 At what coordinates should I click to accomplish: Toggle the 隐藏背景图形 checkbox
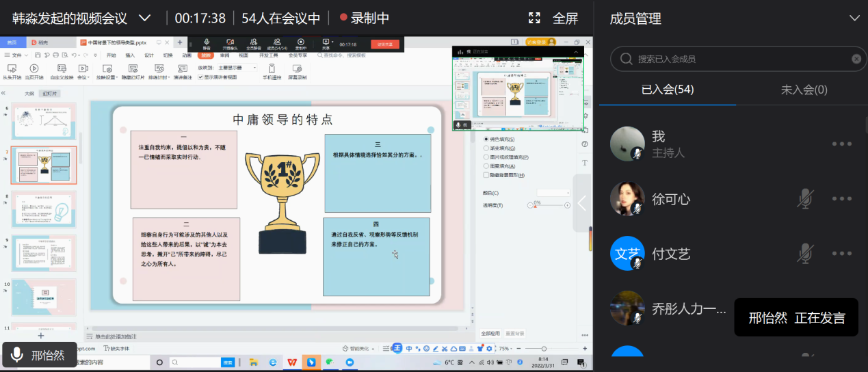click(x=486, y=175)
